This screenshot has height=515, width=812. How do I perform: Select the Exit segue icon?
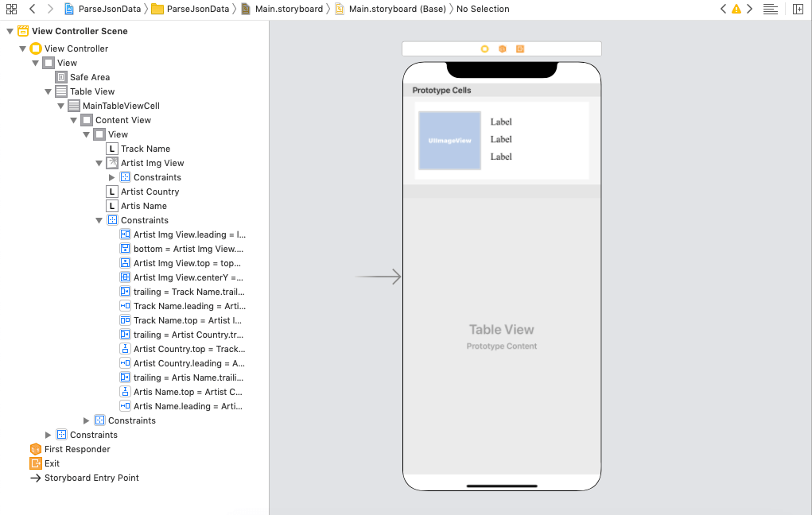coord(35,463)
